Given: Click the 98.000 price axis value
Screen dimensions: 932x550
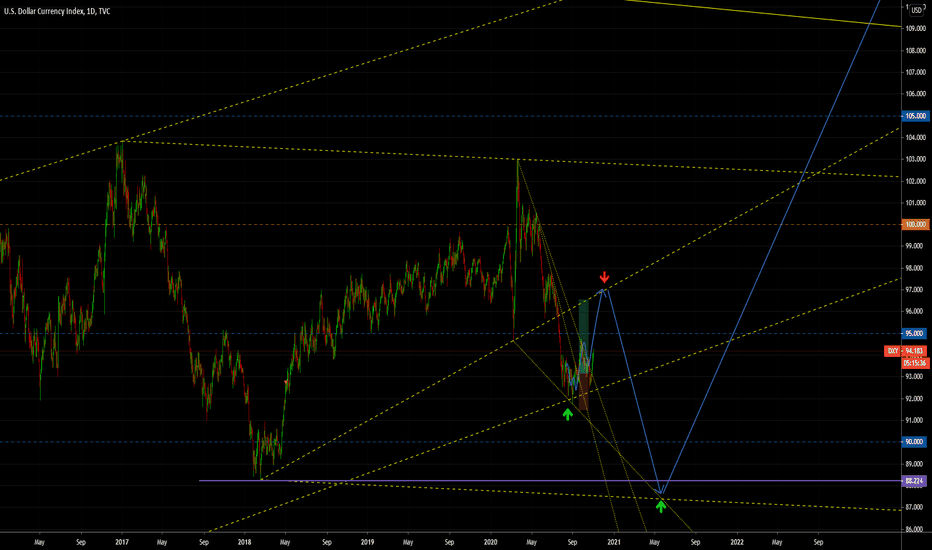Looking at the screenshot, I should tap(915, 268).
